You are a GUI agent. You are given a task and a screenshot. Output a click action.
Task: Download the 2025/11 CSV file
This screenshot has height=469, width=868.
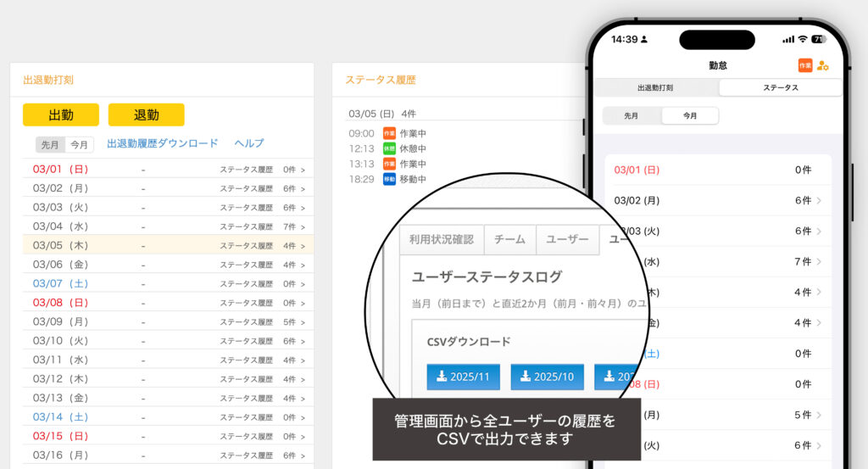[463, 377]
